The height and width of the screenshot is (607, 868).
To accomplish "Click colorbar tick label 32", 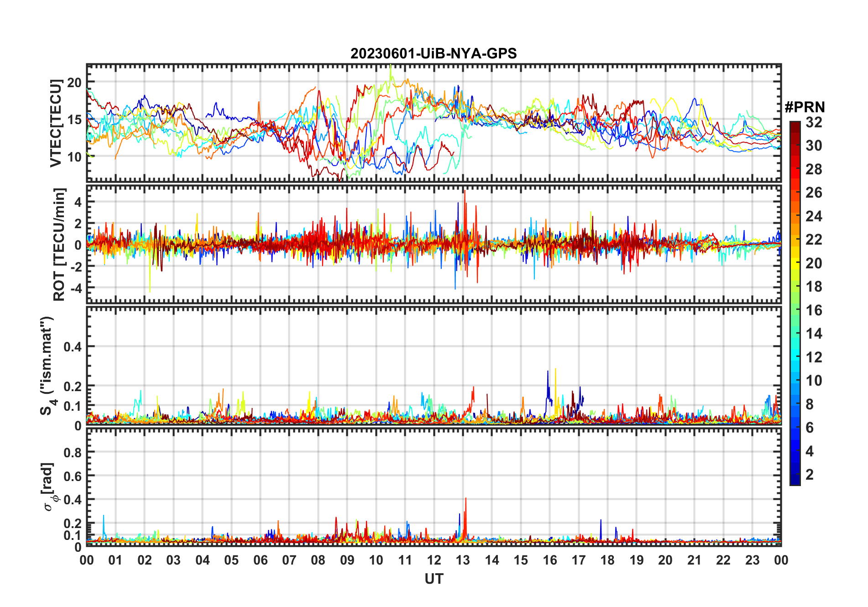I will 814,122.
